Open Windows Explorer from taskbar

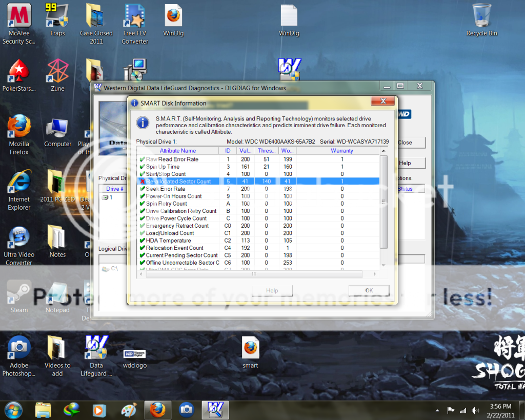coord(43,410)
